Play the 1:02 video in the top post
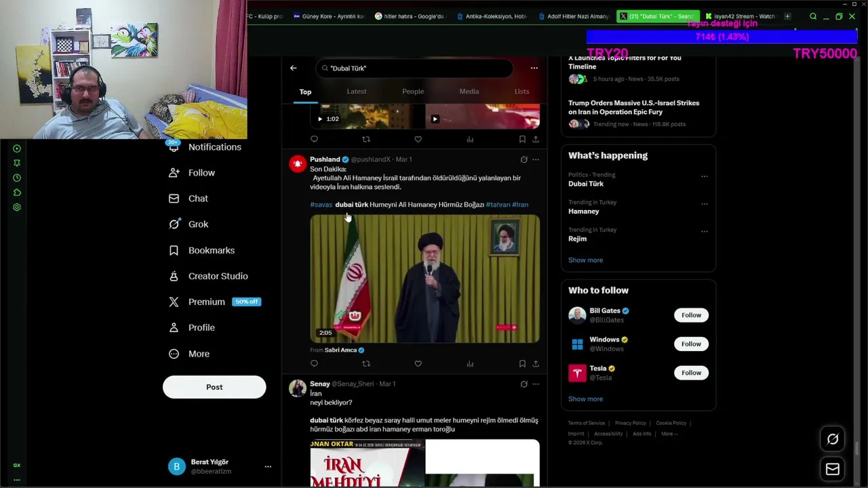 [367, 117]
